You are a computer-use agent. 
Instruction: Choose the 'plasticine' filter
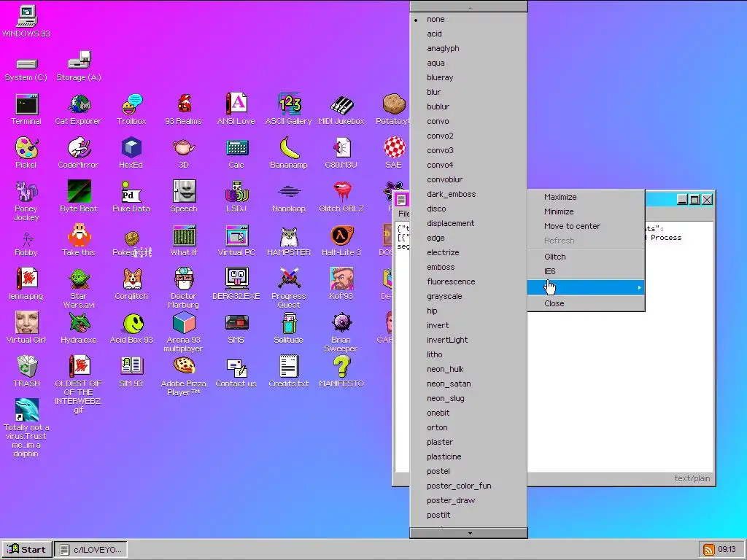468,456
